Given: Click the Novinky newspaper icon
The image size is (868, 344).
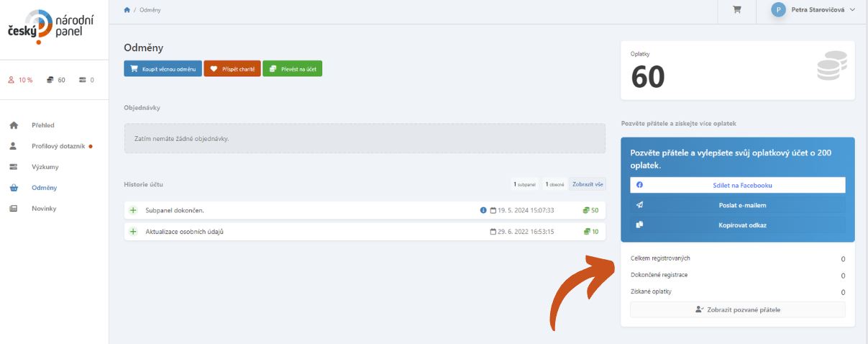Looking at the screenshot, I should [x=13, y=209].
